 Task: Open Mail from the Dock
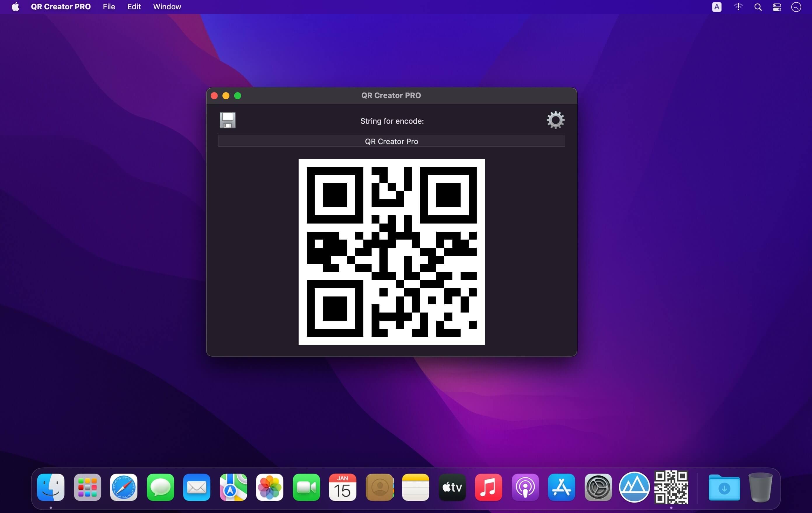click(x=197, y=487)
